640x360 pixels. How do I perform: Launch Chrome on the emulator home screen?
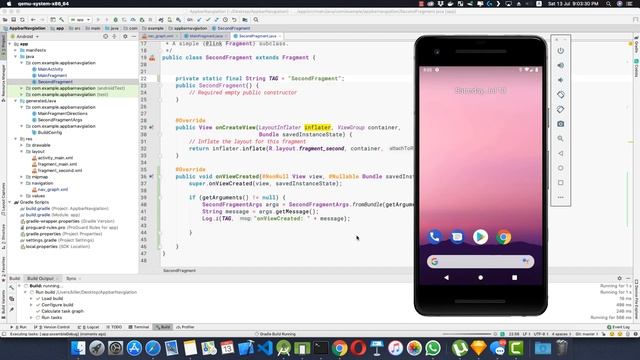pyautogui.click(x=504, y=237)
